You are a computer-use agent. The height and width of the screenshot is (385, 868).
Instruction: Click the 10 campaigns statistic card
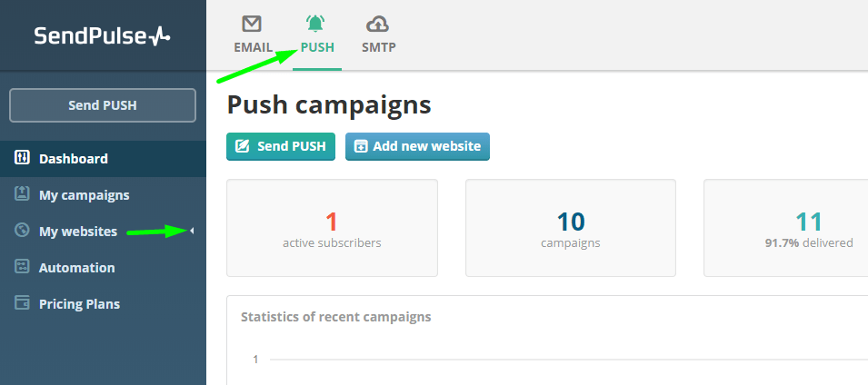point(571,228)
